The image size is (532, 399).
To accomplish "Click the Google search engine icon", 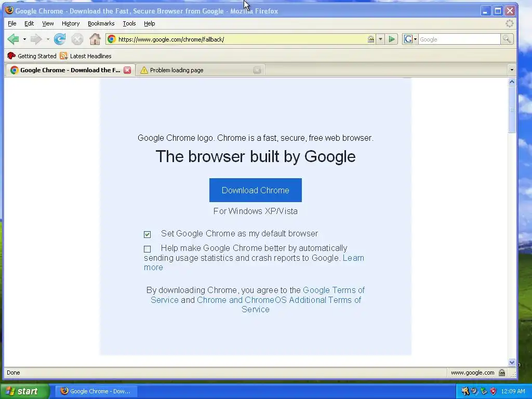I will point(408,39).
